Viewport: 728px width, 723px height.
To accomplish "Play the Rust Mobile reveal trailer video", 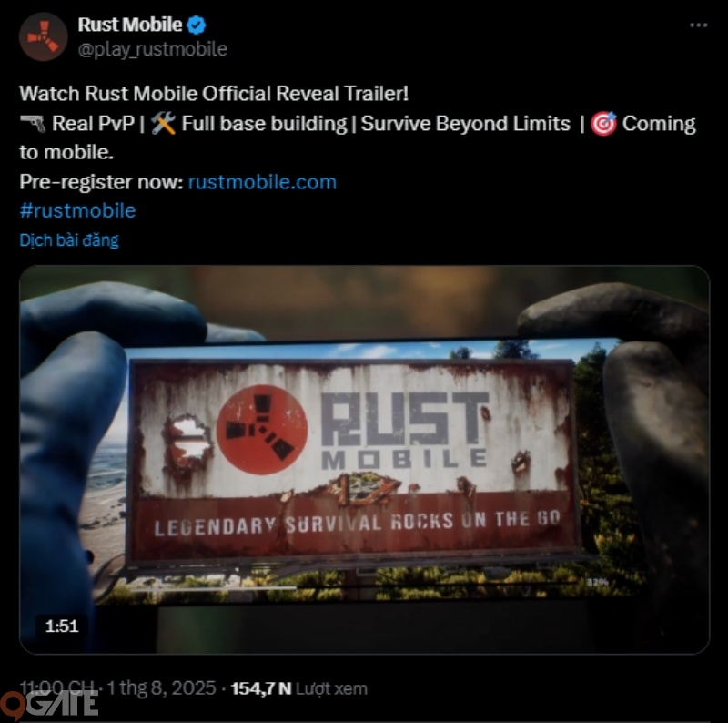I will click(365, 460).
